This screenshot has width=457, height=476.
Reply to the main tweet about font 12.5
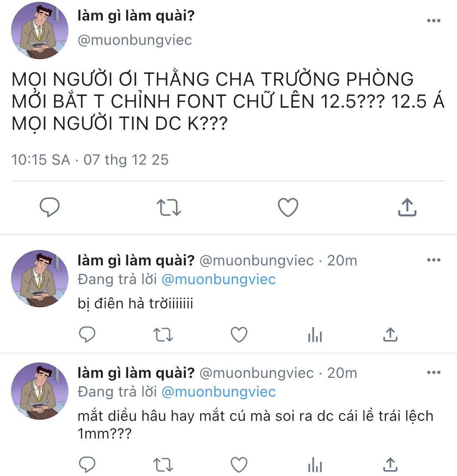(50, 207)
